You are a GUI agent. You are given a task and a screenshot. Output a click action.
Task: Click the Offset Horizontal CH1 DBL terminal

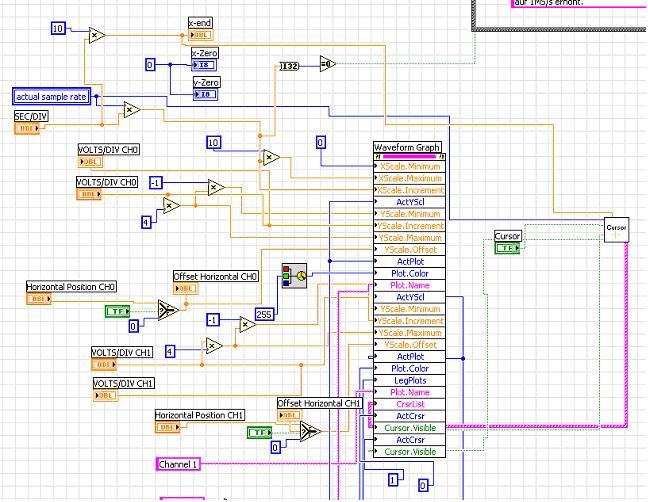(289, 415)
